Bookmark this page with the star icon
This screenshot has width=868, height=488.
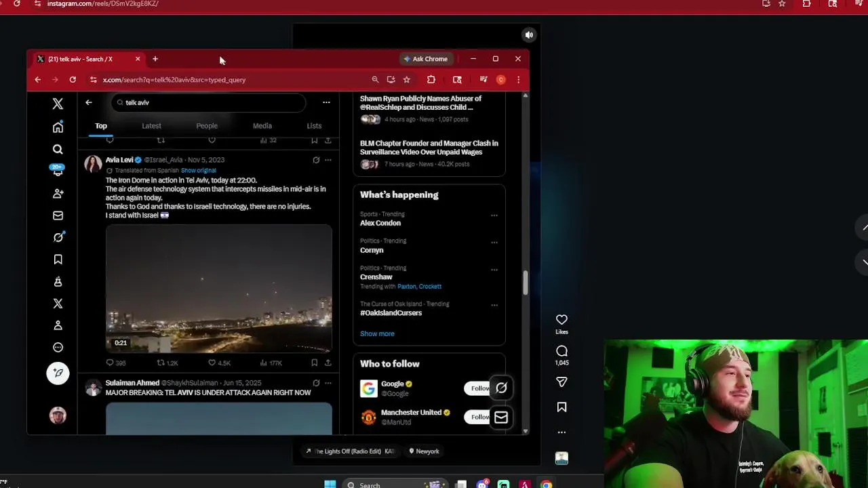point(406,79)
